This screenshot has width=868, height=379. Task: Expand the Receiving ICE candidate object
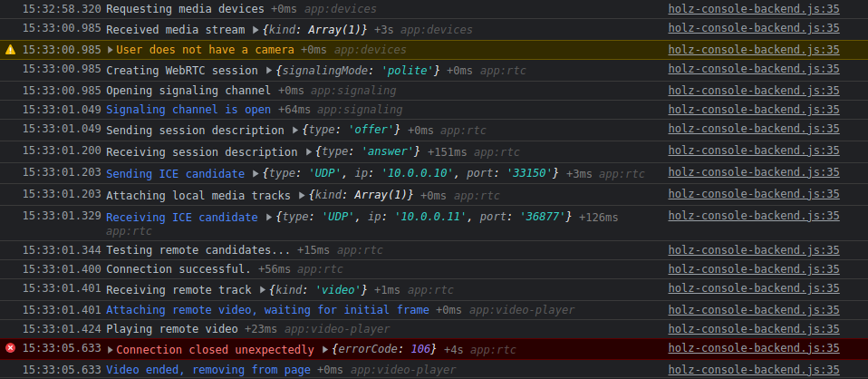click(268, 218)
